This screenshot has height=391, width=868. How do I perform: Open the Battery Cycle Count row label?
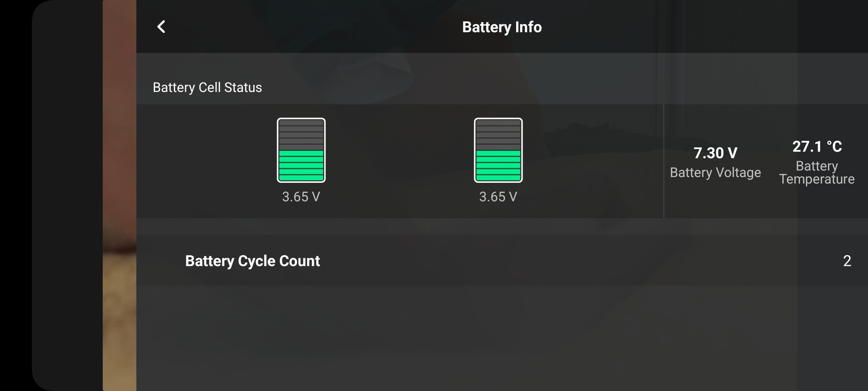click(x=253, y=261)
